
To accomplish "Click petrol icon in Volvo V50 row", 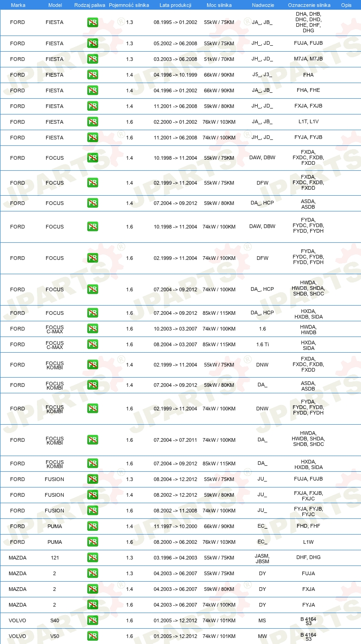I will (93, 636).
